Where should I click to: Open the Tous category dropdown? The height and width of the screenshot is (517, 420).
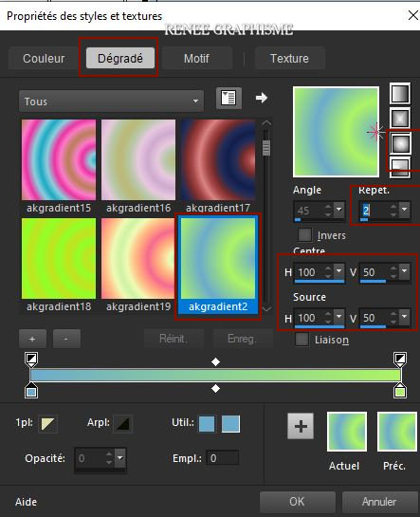111,102
